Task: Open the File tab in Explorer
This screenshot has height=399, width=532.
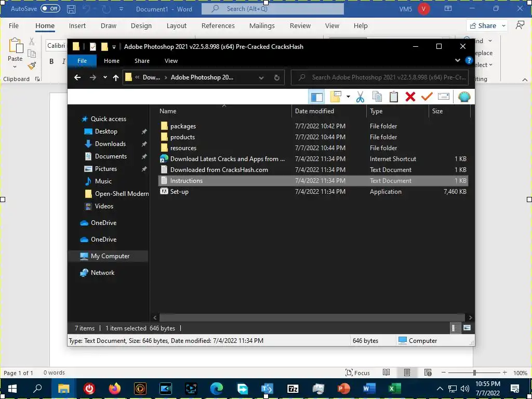Action: coord(82,61)
